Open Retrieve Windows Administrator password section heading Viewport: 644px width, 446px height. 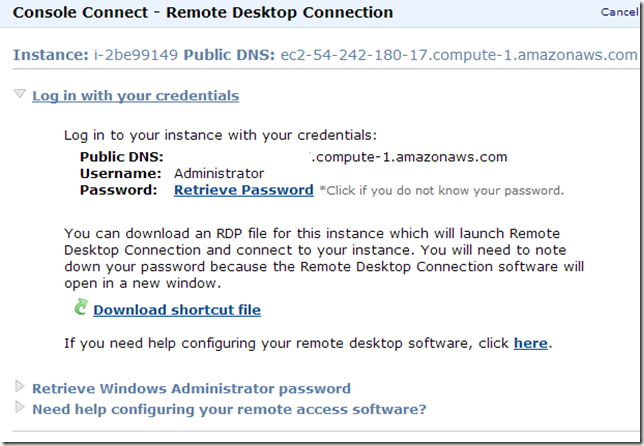click(191, 388)
